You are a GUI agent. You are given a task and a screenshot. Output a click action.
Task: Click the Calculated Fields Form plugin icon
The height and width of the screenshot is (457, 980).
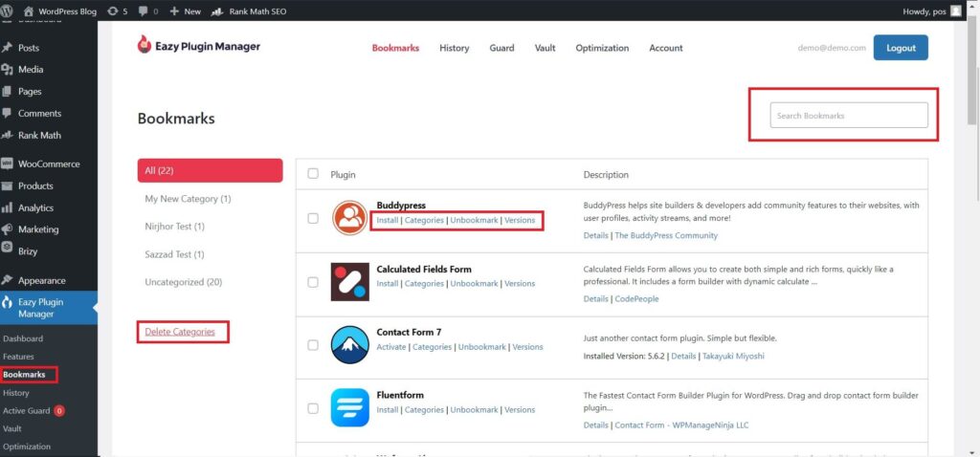(349, 282)
